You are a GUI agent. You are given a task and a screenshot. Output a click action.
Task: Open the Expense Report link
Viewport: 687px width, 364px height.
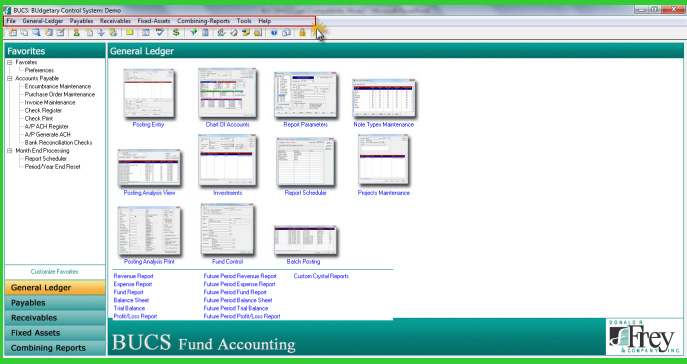tap(133, 284)
